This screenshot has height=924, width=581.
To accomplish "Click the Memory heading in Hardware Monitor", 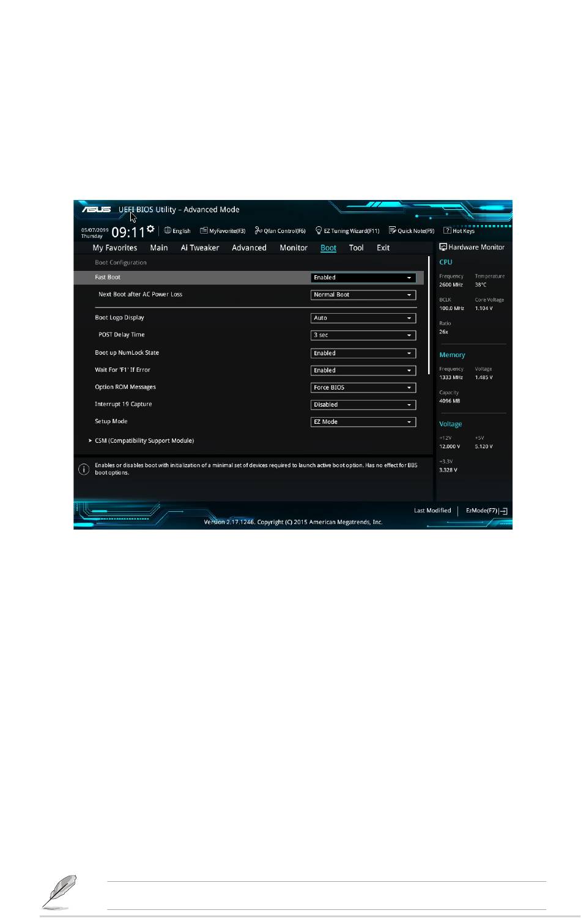I will tap(452, 355).
